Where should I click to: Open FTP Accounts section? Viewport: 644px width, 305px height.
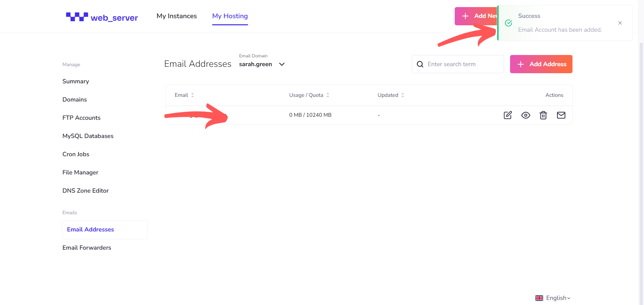point(81,118)
